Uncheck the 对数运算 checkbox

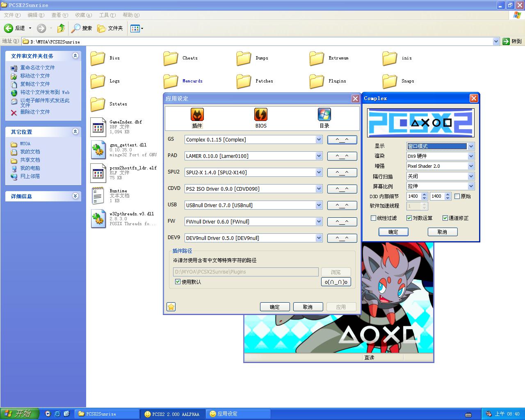click(409, 218)
